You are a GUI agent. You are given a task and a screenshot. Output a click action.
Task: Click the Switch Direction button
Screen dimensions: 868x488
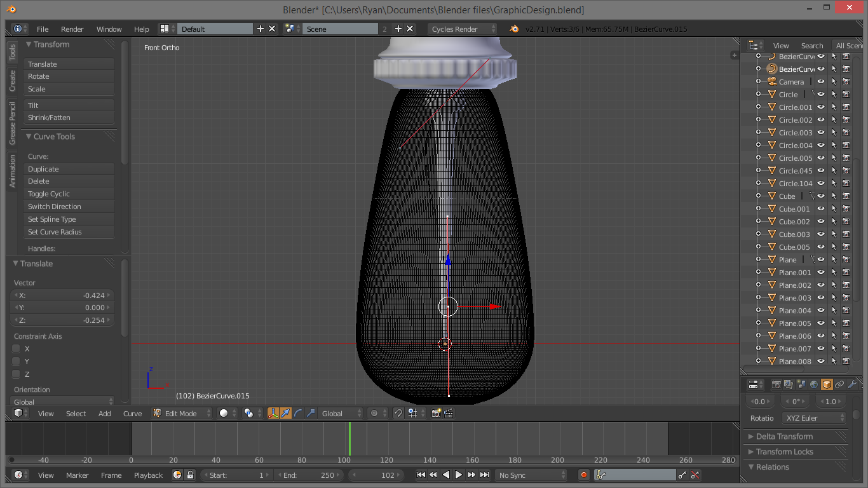pos(69,207)
